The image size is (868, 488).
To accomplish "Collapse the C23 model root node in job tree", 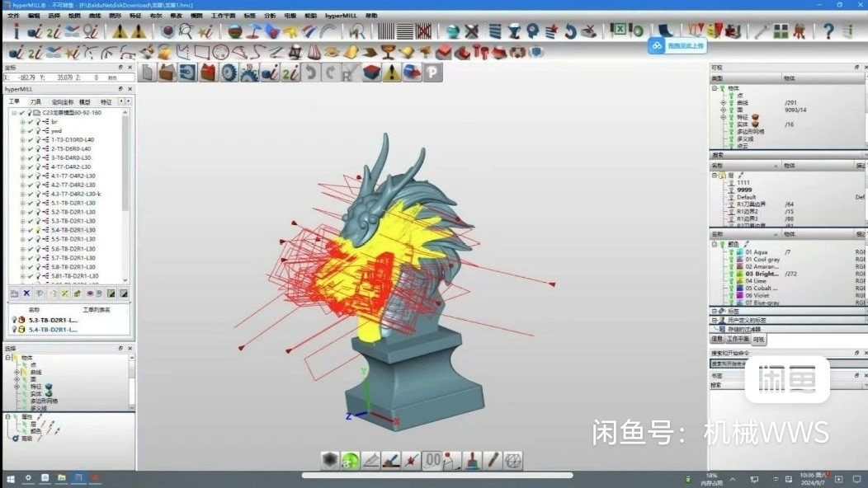I will click(x=12, y=113).
